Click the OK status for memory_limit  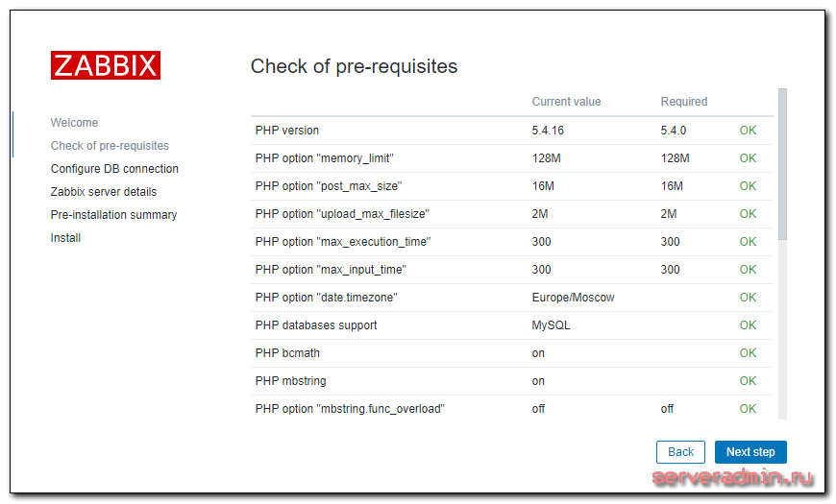[x=748, y=158]
